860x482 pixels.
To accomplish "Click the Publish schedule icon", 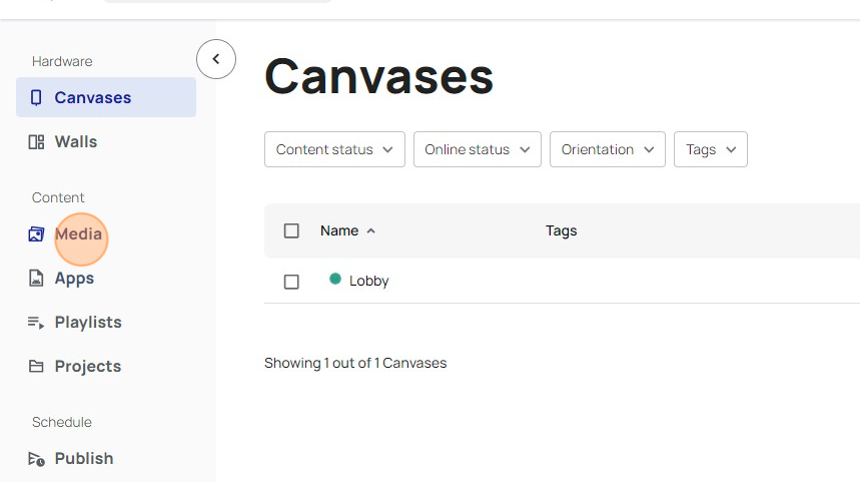I will point(36,458).
